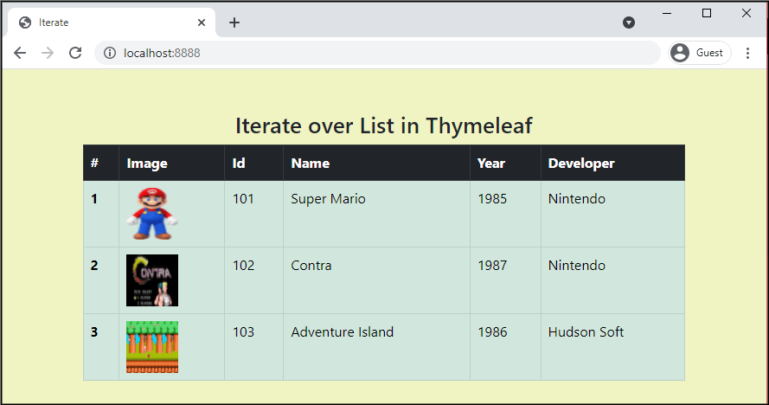Viewport: 769px width, 405px height.
Task: Click the Year column header
Action: [491, 163]
